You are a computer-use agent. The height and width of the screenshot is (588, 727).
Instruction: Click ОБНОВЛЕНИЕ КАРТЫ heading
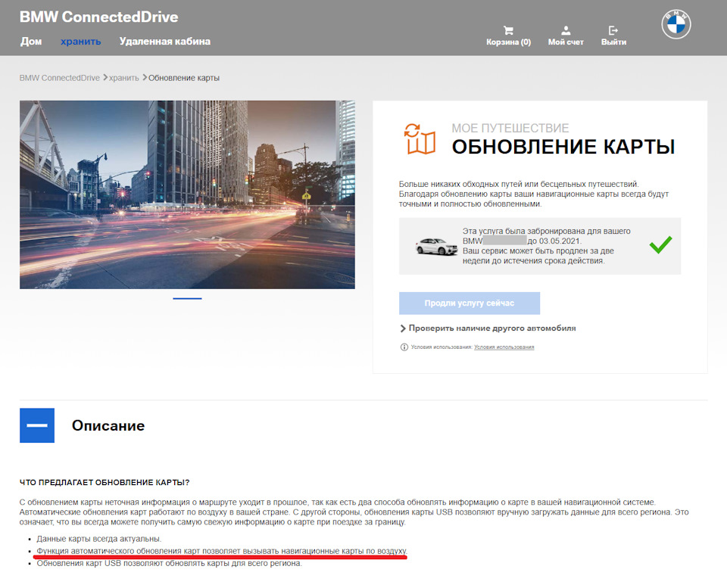point(563,147)
